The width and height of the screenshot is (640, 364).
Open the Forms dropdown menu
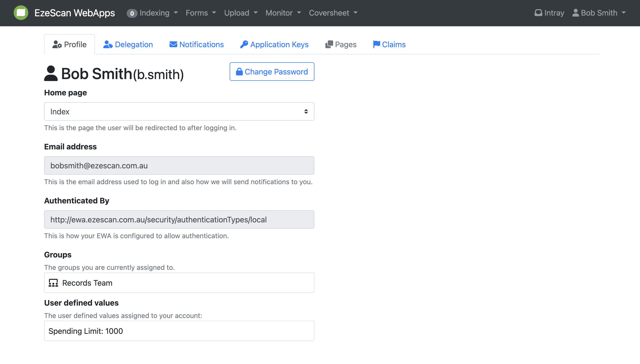pos(201,13)
